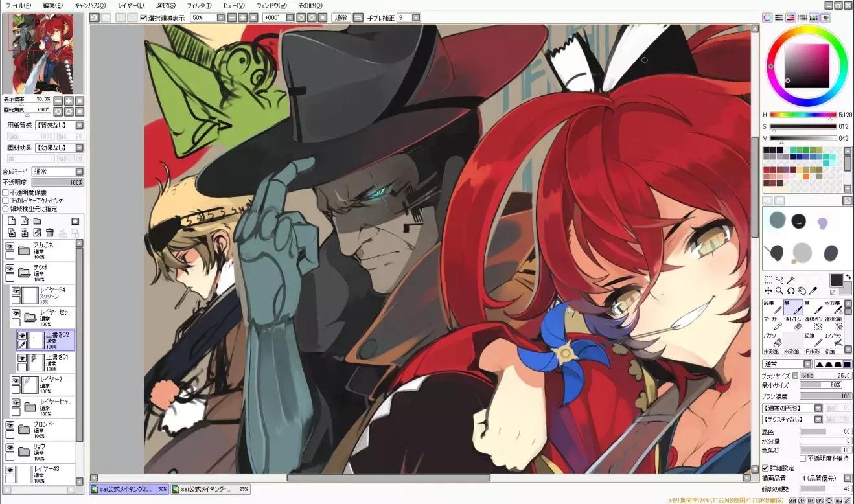The height and width of the screenshot is (504, 854).
Task: Select the move layer tool
Action: click(x=768, y=291)
